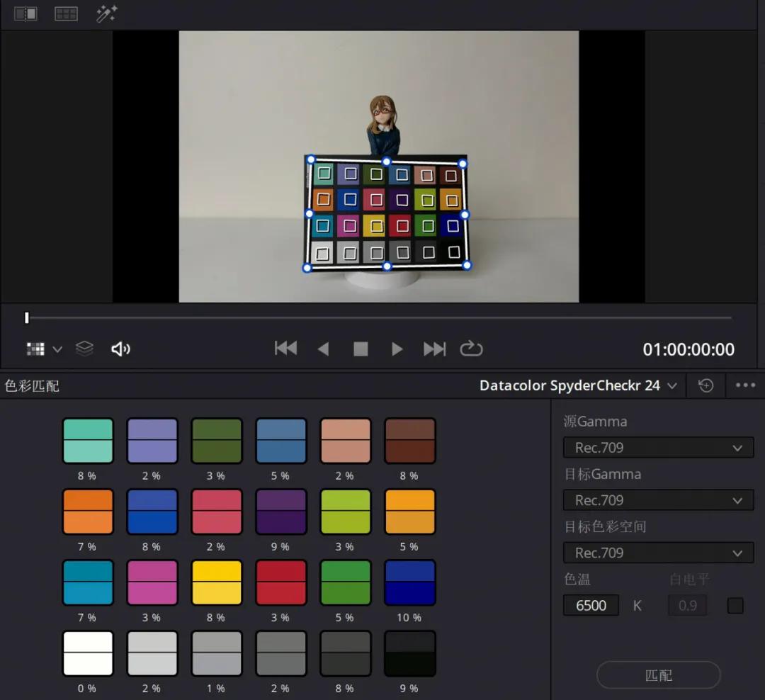Play the clip in reverse

pos(323,349)
